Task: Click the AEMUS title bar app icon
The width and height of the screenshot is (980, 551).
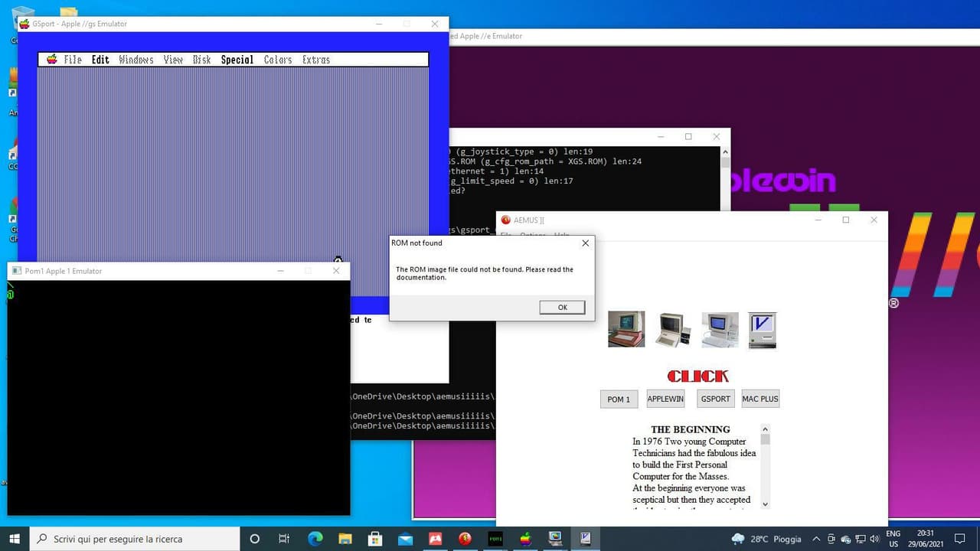Action: (x=505, y=220)
